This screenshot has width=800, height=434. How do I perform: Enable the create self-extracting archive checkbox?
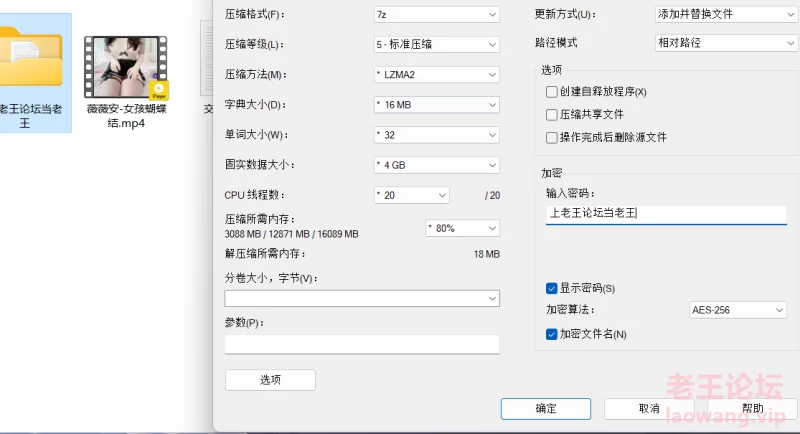[551, 92]
